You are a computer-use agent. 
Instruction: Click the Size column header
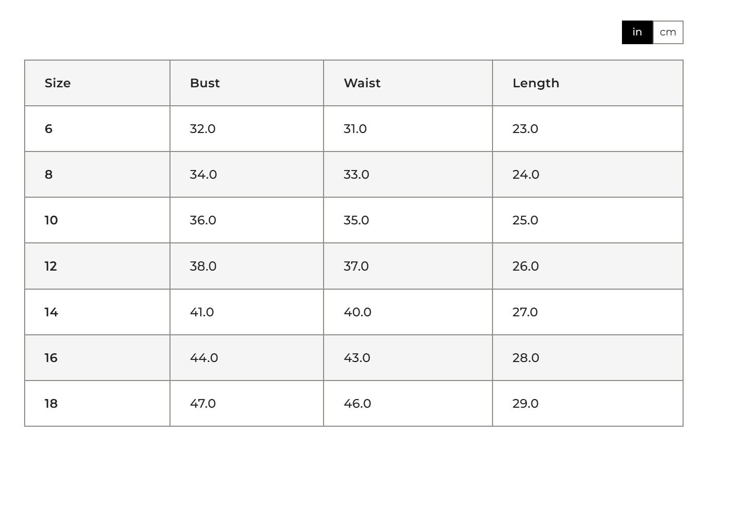98,83
